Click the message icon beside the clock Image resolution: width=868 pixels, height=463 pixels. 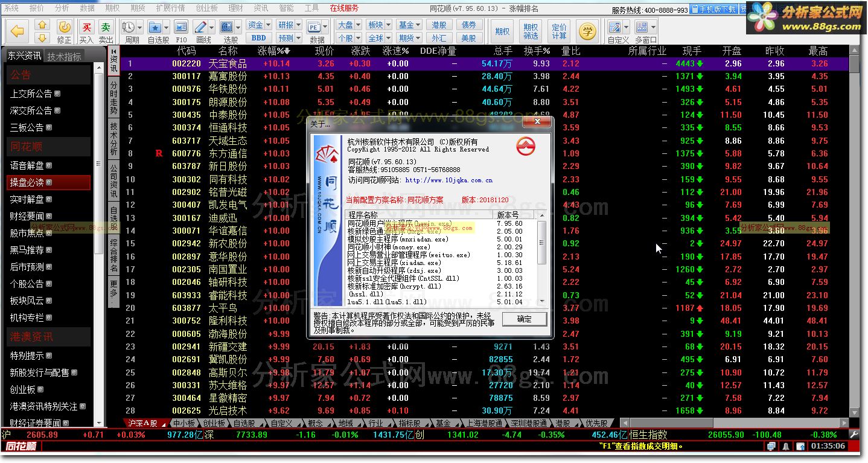tap(800, 447)
